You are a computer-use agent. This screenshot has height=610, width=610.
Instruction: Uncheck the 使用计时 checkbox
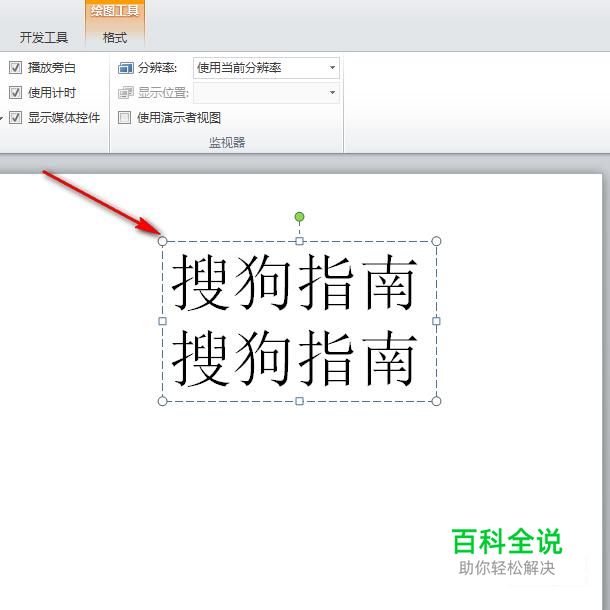pos(15,93)
